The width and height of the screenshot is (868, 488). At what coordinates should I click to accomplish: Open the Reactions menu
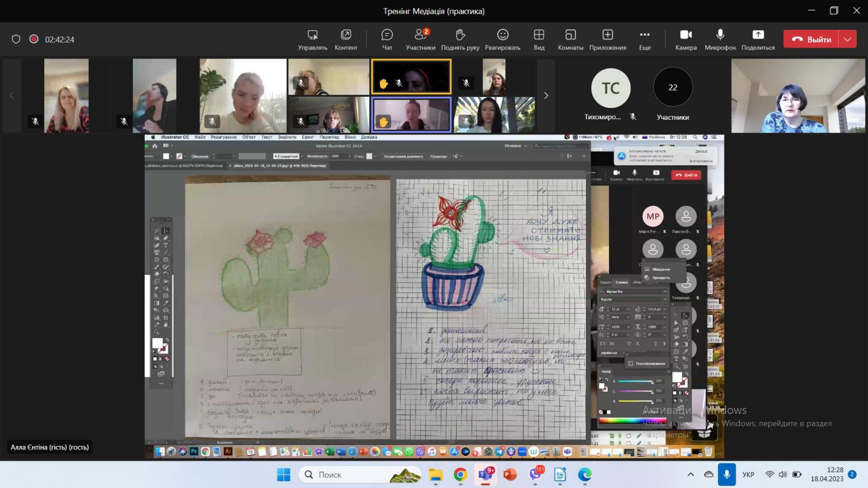502,39
